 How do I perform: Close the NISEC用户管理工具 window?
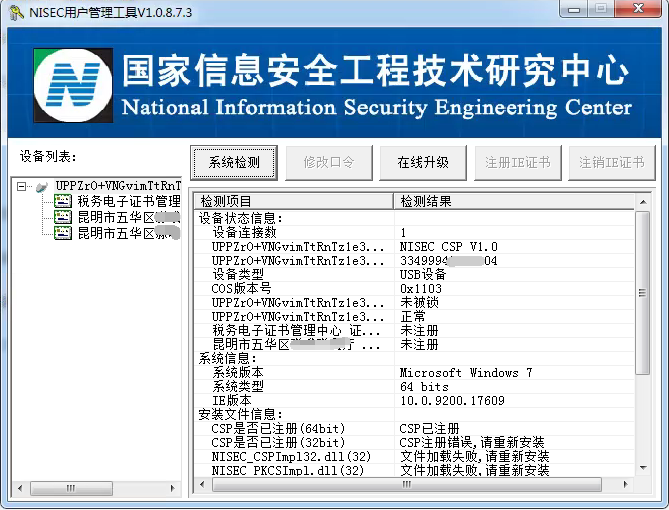tap(638, 9)
